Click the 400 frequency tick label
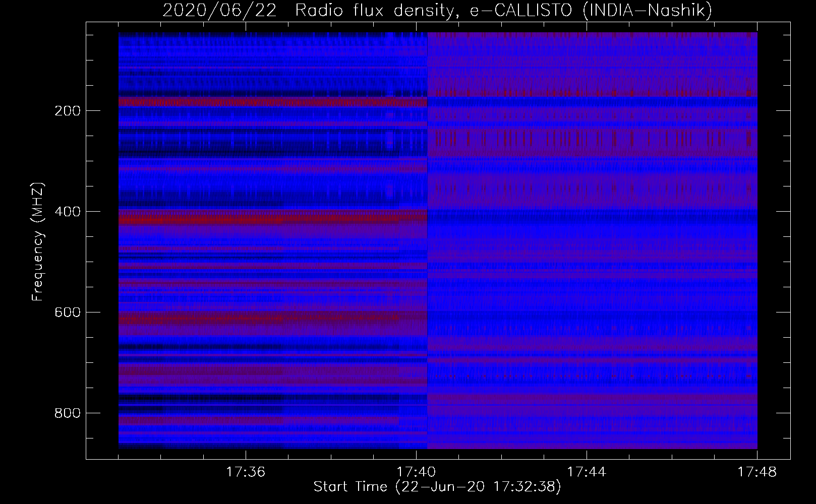 (68, 212)
